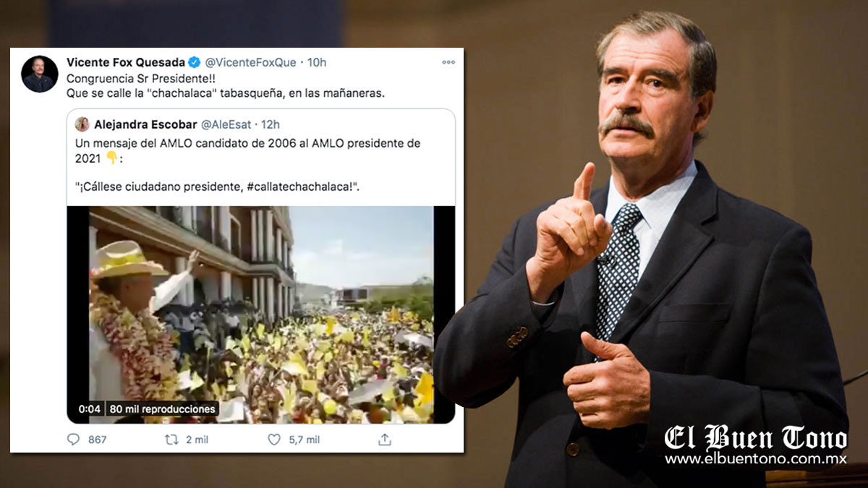Click the 5,7 mil likes count
The image size is (868, 488).
(x=304, y=440)
